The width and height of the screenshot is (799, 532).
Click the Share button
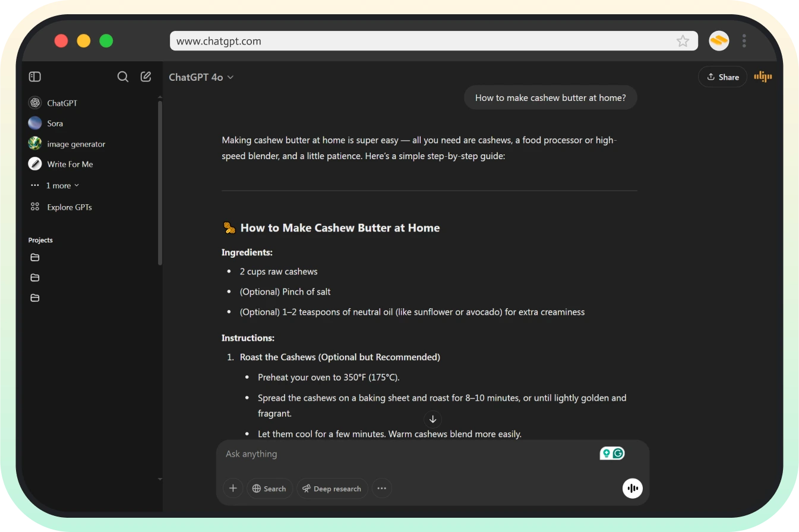tap(722, 77)
